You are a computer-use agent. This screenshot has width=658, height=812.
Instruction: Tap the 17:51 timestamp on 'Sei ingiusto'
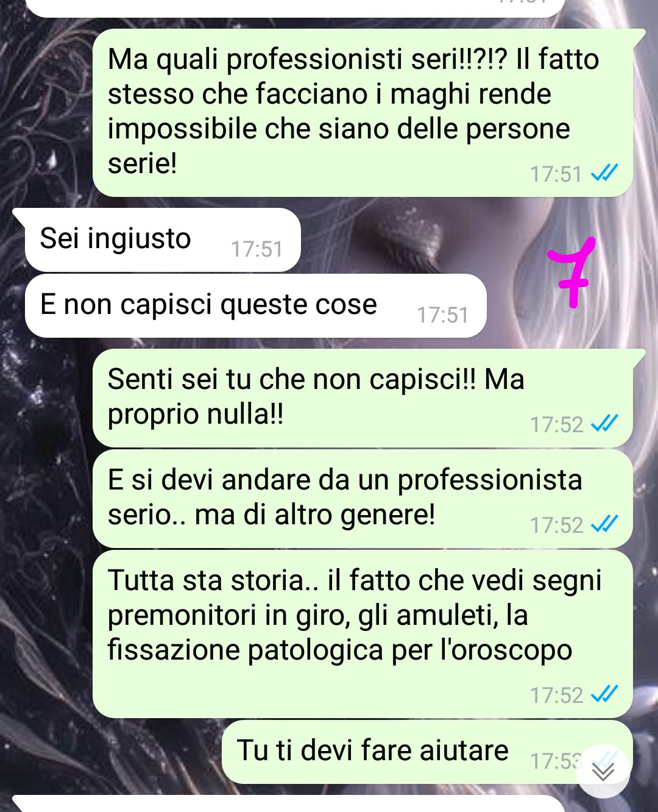[x=256, y=249]
